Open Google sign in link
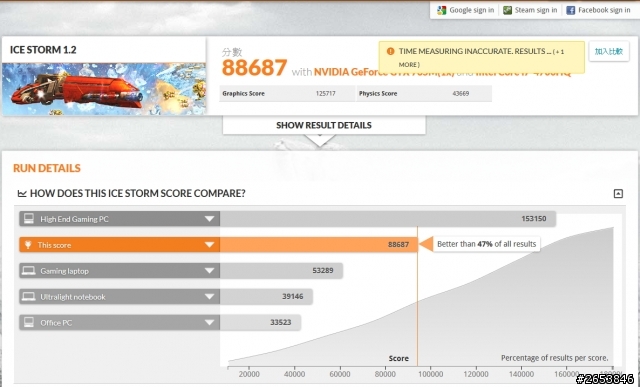 [471, 10]
